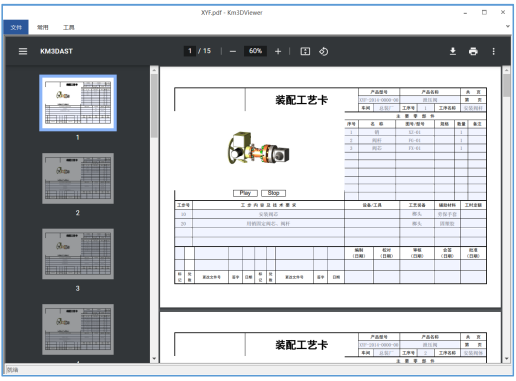Select page 3 thumbnail
516x381 pixels.
pyautogui.click(x=78, y=254)
